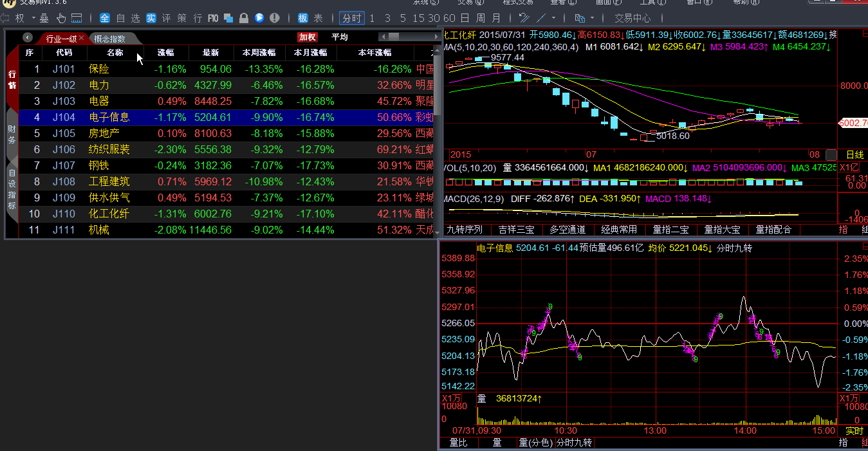
Task: Click the blue '板' sector icon
Action: click(303, 18)
